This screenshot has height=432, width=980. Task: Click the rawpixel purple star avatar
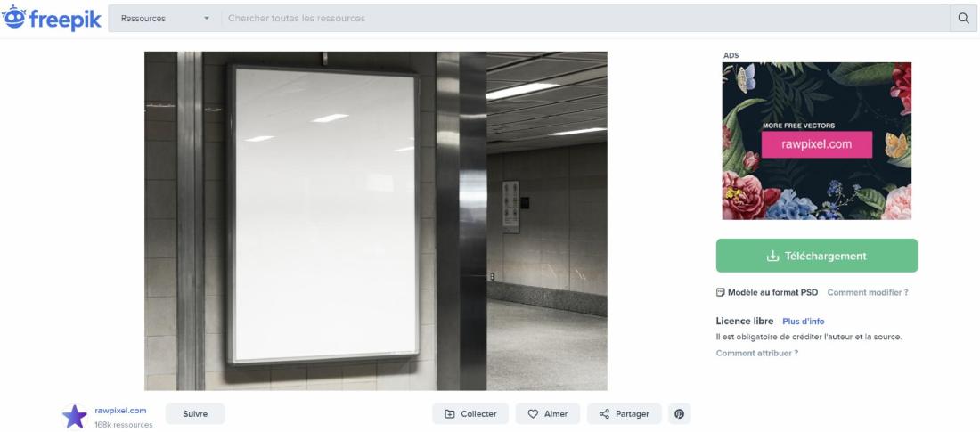pyautogui.click(x=74, y=416)
